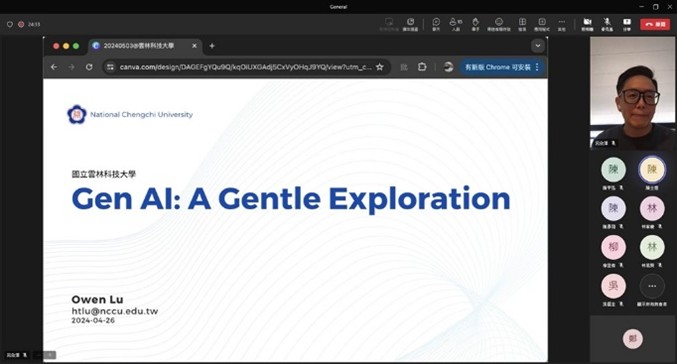This screenshot has width=677, height=364.
Task: Go back in the shared Chrome browser
Action: tap(54, 67)
